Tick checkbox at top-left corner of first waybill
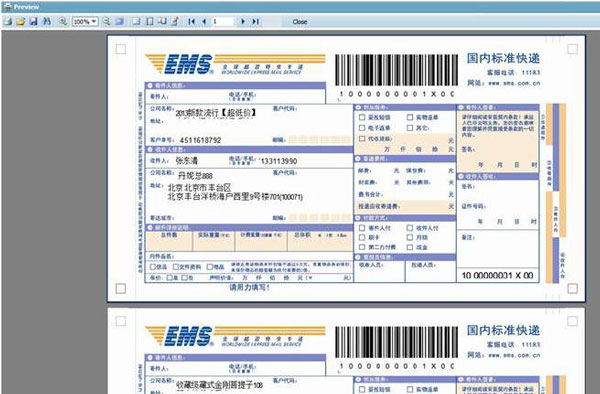The image size is (600, 394). tap(121, 49)
